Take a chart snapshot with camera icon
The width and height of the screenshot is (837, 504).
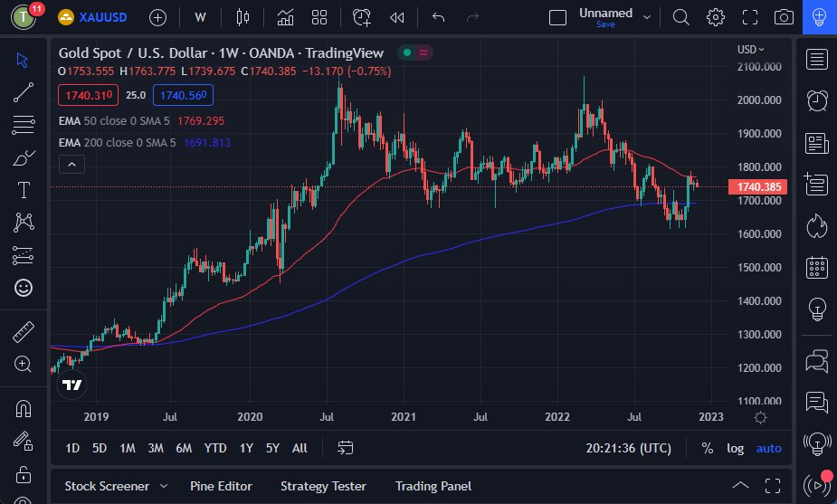coord(785,17)
